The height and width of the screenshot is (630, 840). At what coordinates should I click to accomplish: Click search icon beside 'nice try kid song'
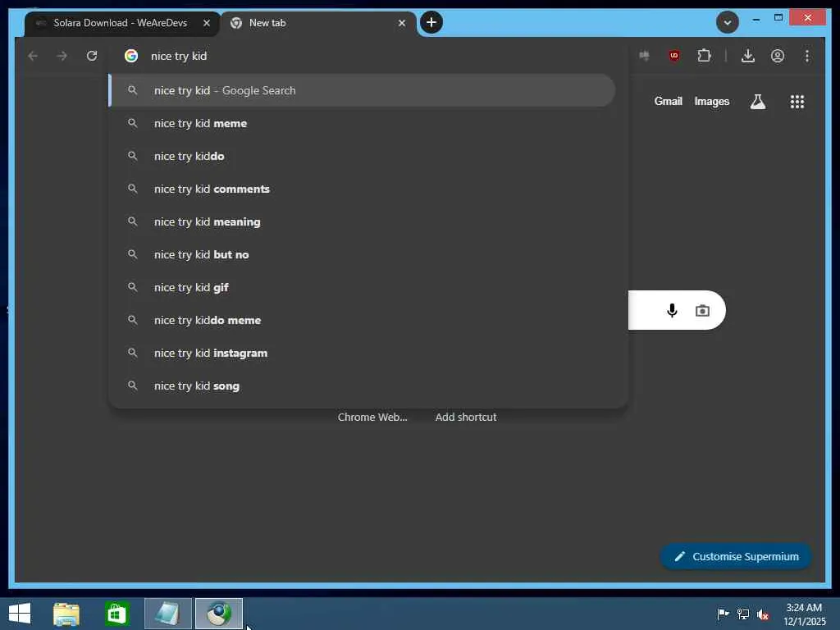[x=132, y=386]
